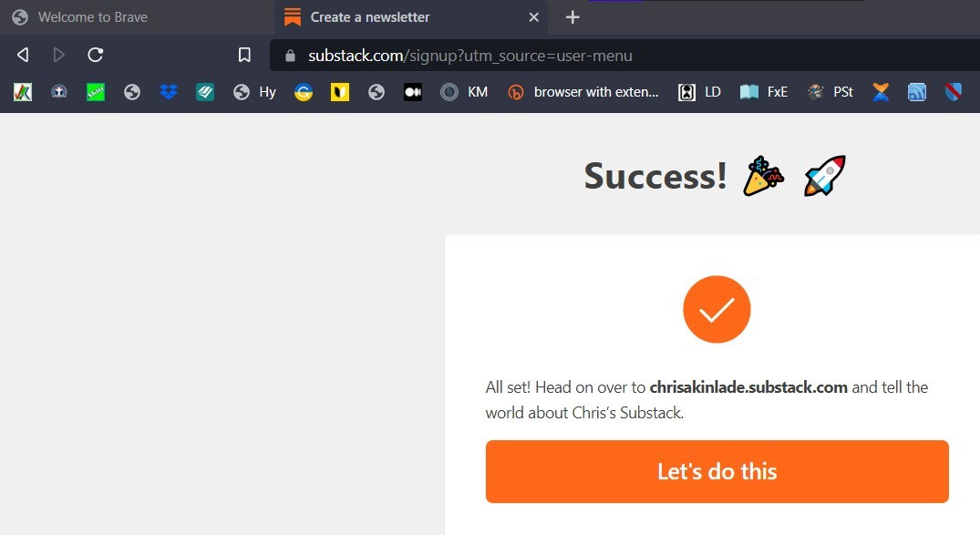
Task: Click the orange checkmark circle
Action: (x=717, y=309)
